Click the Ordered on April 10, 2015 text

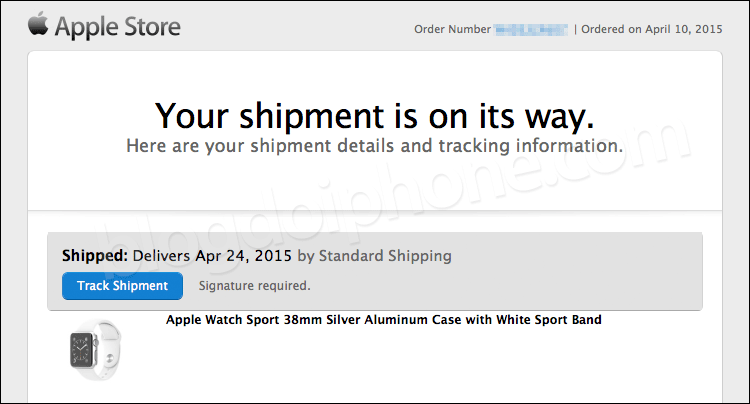coord(651,29)
